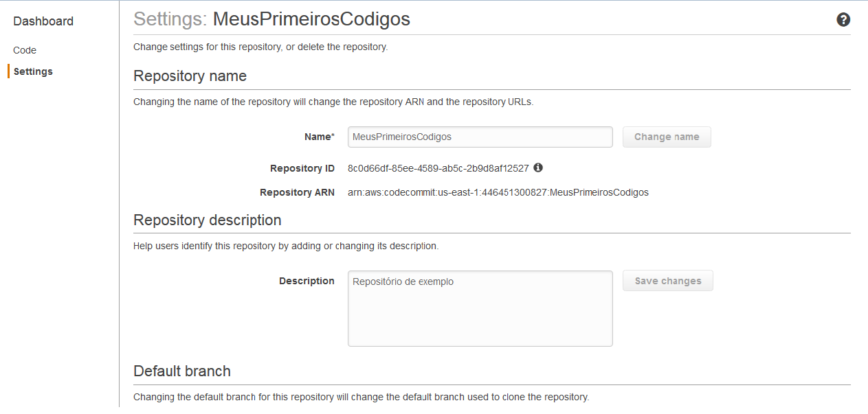868x414 pixels.
Task: Open the help question mark icon
Action: tap(843, 20)
